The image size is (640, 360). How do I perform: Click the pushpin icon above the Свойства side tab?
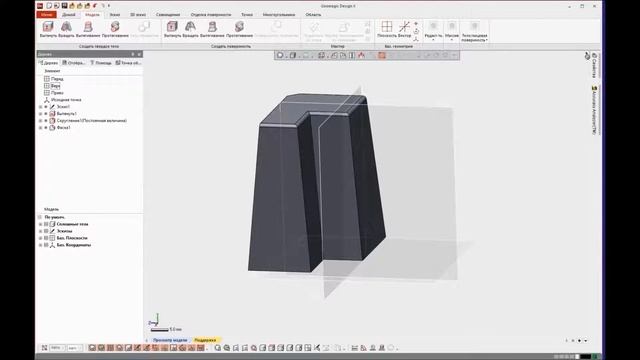coord(587,56)
